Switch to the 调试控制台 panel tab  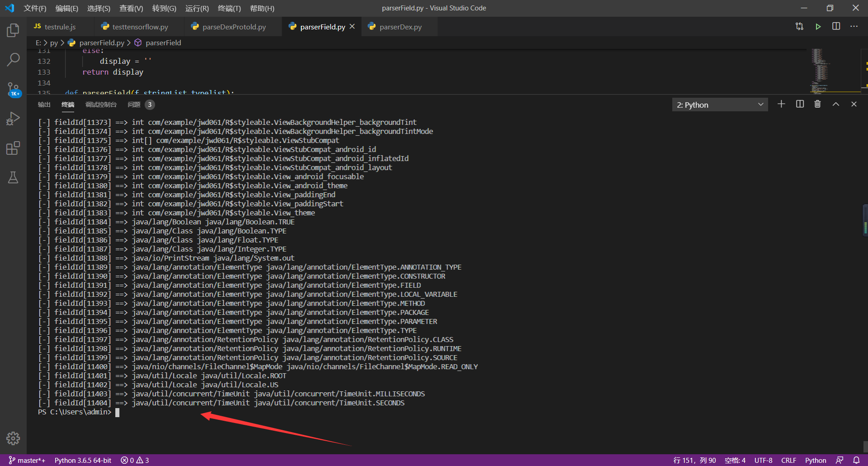[101, 105]
